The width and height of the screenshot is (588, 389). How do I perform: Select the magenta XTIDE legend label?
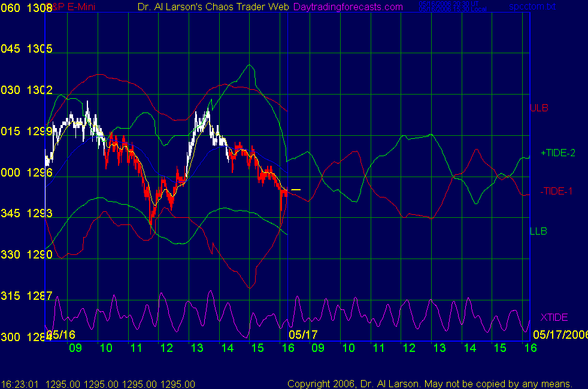pyautogui.click(x=554, y=317)
